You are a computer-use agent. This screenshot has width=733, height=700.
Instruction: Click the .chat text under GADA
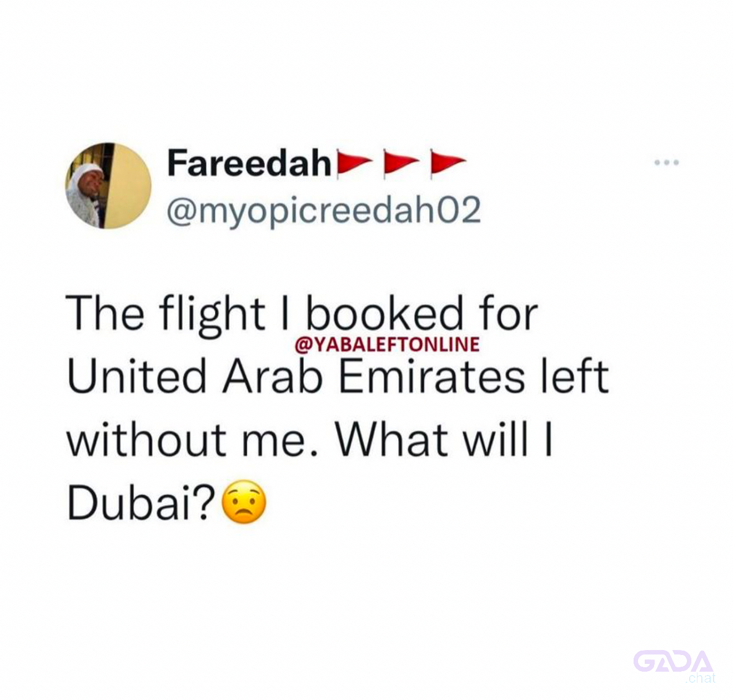point(700,678)
